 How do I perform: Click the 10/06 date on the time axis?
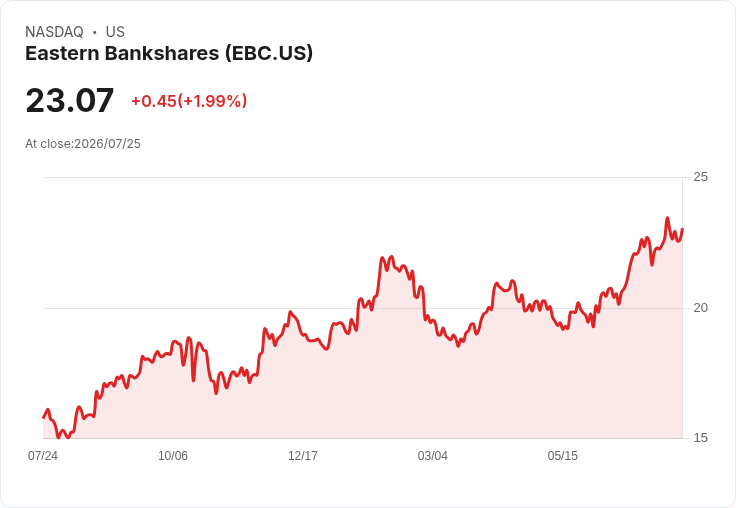pyautogui.click(x=173, y=456)
